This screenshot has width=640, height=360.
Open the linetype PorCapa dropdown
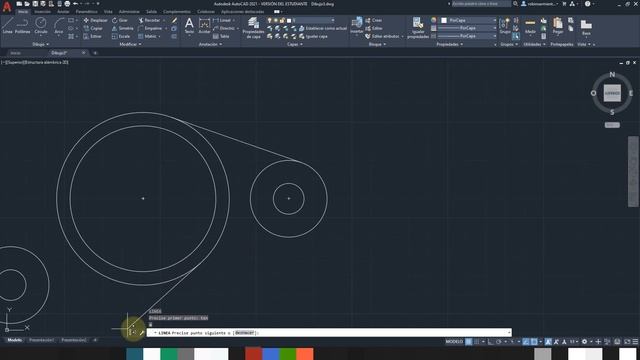click(x=467, y=36)
